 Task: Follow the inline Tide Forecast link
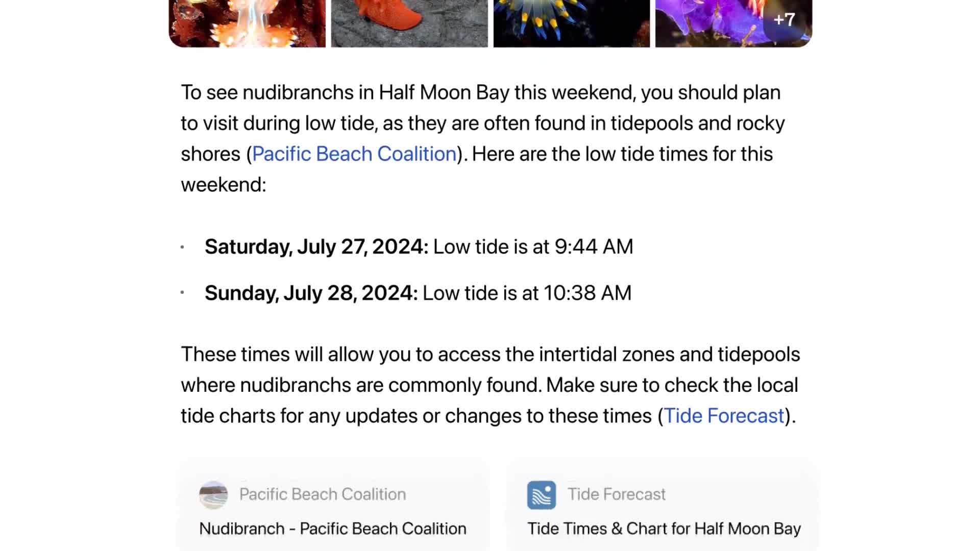(x=724, y=416)
